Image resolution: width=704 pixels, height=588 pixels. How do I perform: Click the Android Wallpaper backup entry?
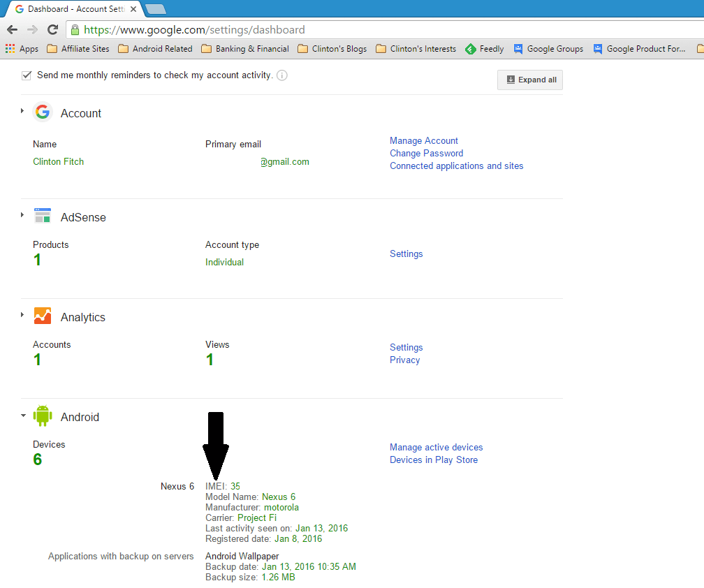pyautogui.click(x=242, y=557)
